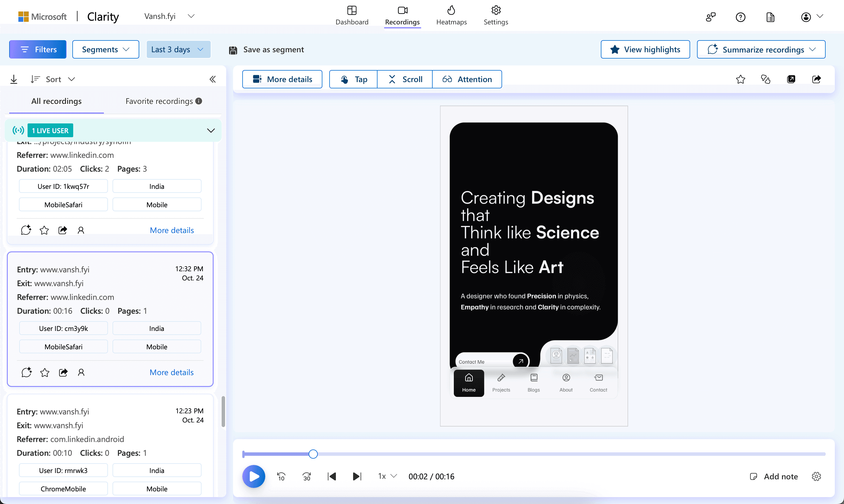Skip forward 30 seconds

(306, 476)
